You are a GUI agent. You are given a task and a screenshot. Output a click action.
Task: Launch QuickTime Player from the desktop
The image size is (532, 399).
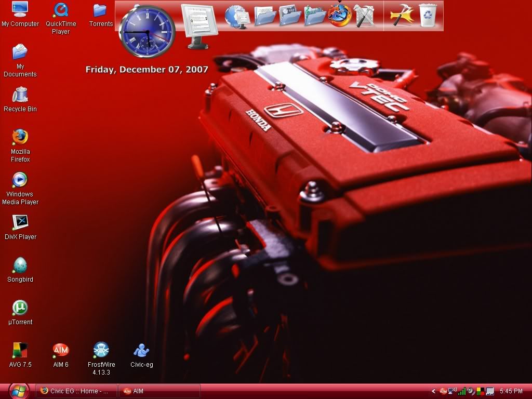(61, 18)
